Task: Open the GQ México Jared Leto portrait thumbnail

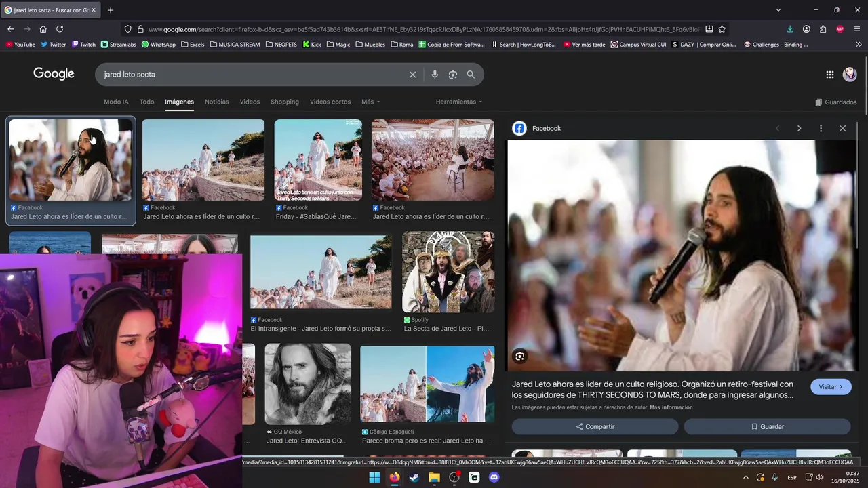Action: [308, 384]
